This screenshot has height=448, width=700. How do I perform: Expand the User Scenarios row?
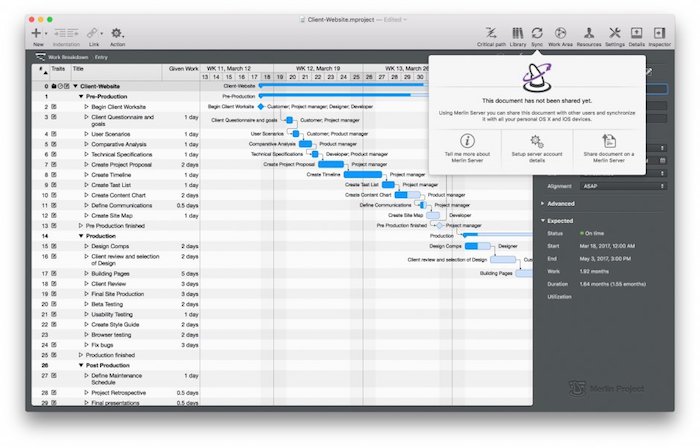click(87, 134)
